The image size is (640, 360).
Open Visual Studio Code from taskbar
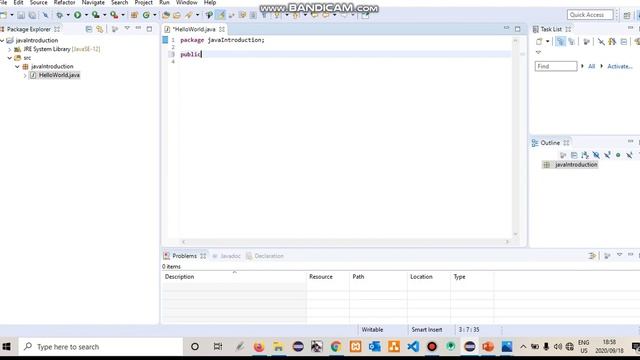click(413, 347)
